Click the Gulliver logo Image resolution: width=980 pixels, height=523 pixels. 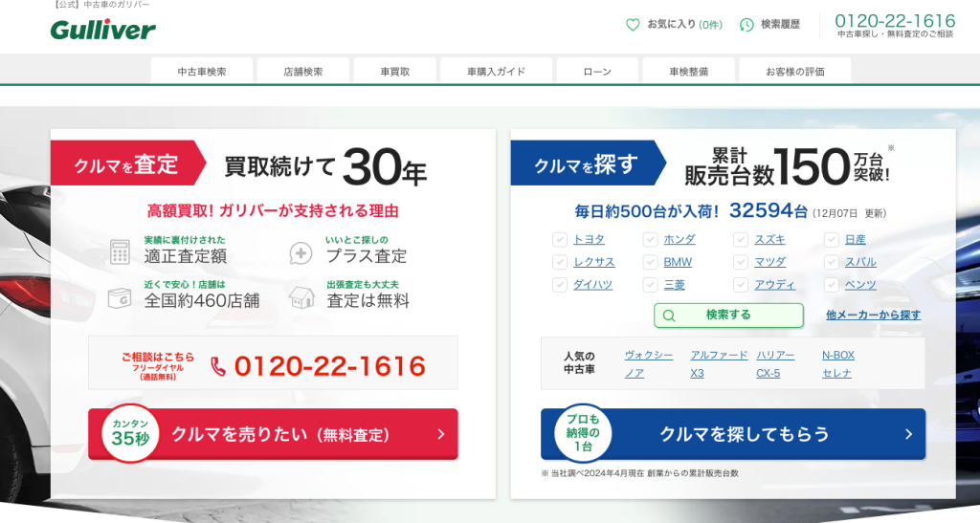(102, 30)
